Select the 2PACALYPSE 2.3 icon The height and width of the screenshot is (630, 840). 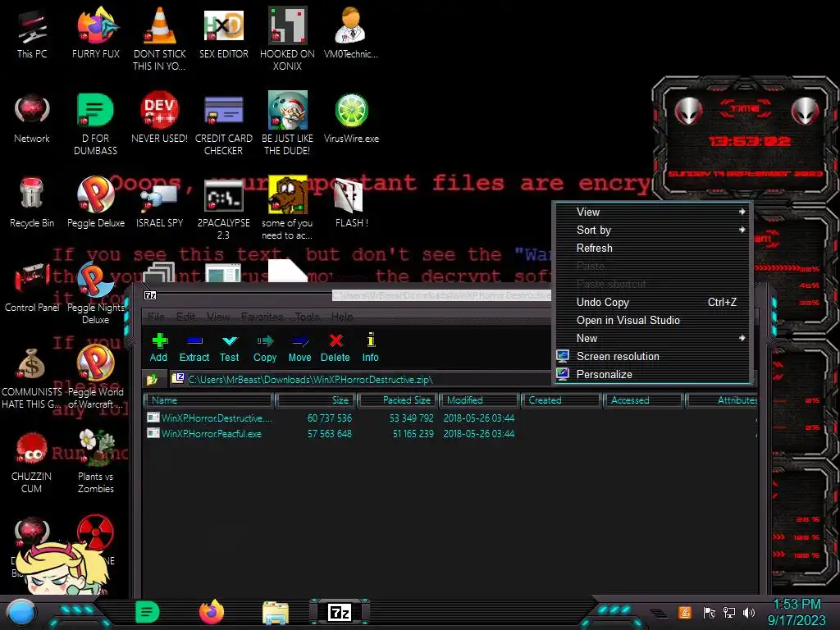[x=223, y=209]
